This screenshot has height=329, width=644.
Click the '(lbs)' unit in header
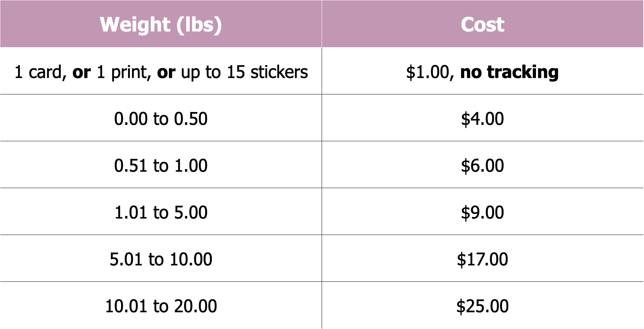199,25
